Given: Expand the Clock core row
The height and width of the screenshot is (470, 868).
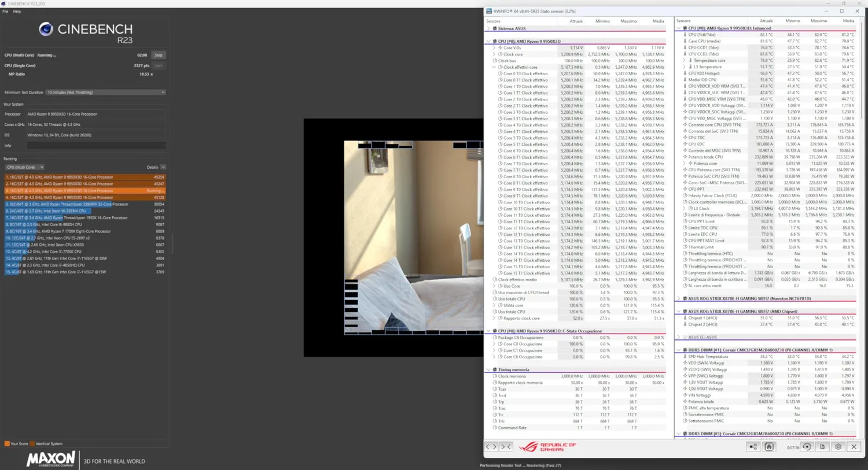Looking at the screenshot, I should pyautogui.click(x=494, y=54).
